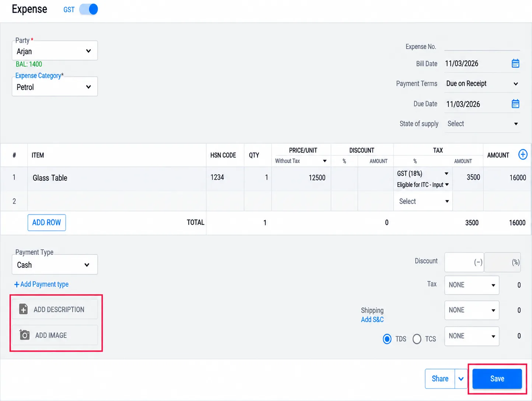Click the Add Image camera icon
This screenshot has width=532, height=401.
tap(24, 335)
